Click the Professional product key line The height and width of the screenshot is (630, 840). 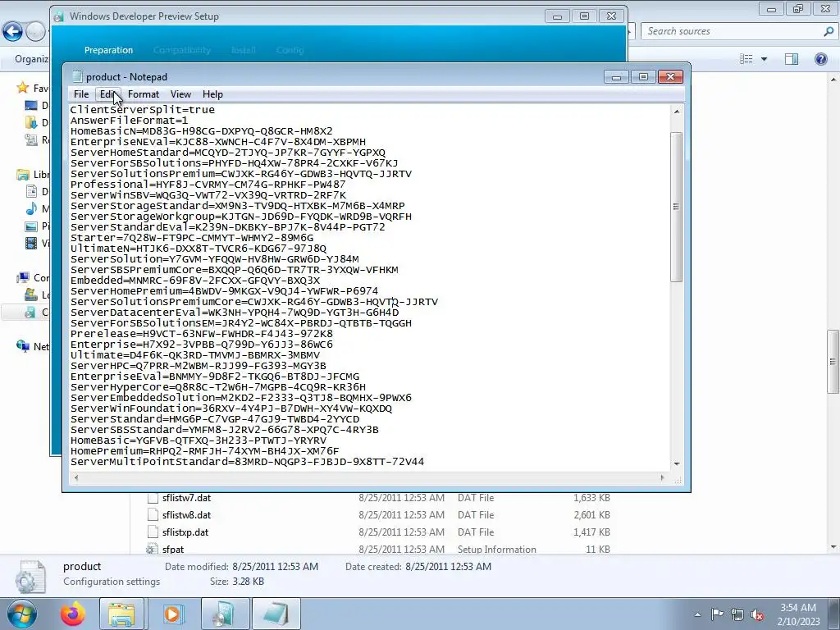(208, 185)
